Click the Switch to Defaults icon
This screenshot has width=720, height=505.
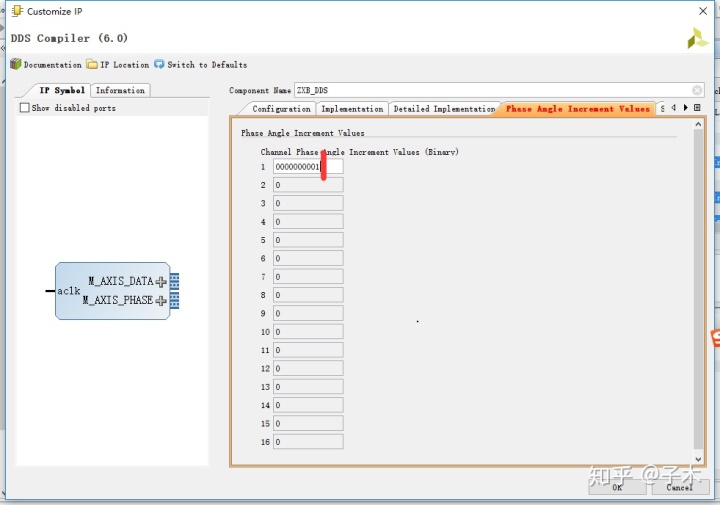tap(159, 64)
